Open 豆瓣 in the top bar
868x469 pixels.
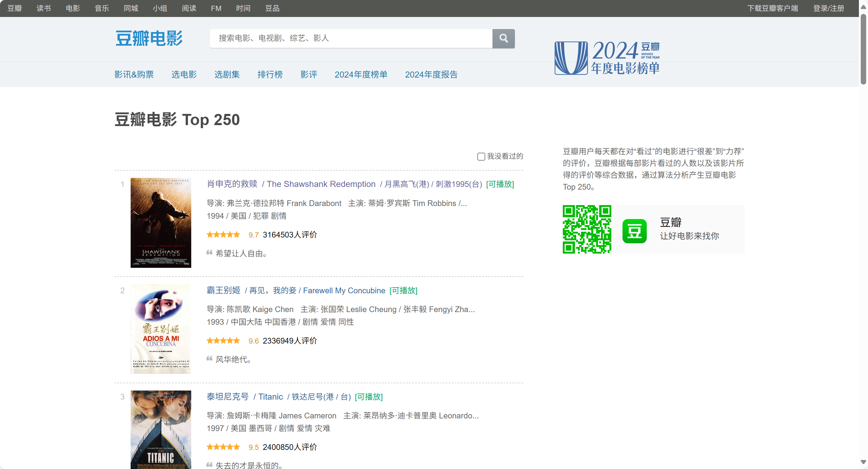click(x=15, y=8)
